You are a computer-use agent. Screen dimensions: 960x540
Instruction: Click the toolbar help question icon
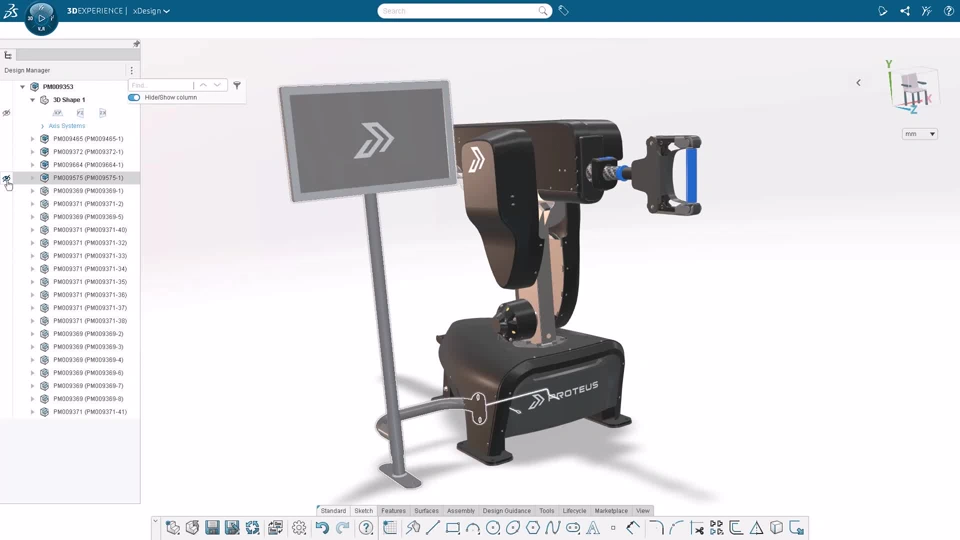366,528
